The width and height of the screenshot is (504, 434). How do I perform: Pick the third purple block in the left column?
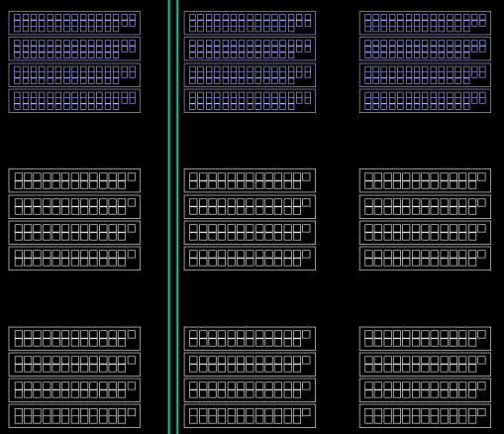[74, 75]
